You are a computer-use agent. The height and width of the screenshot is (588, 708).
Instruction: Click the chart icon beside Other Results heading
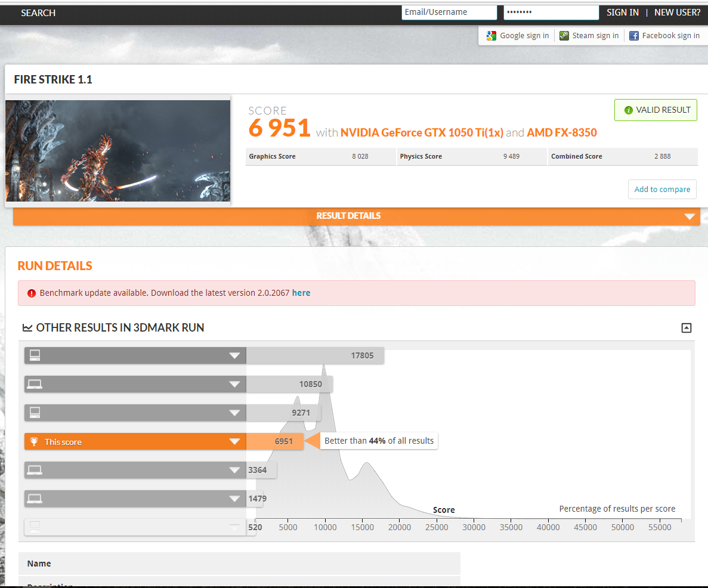[x=27, y=328]
